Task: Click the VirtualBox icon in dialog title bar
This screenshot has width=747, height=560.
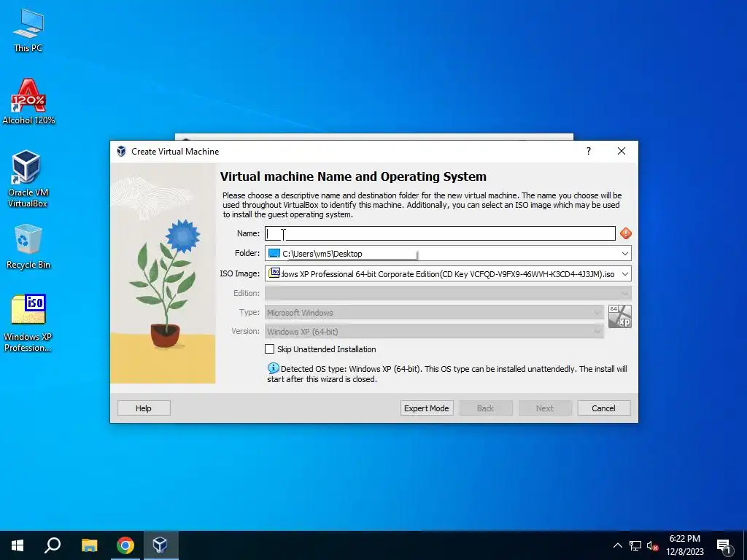Action: coord(122,152)
